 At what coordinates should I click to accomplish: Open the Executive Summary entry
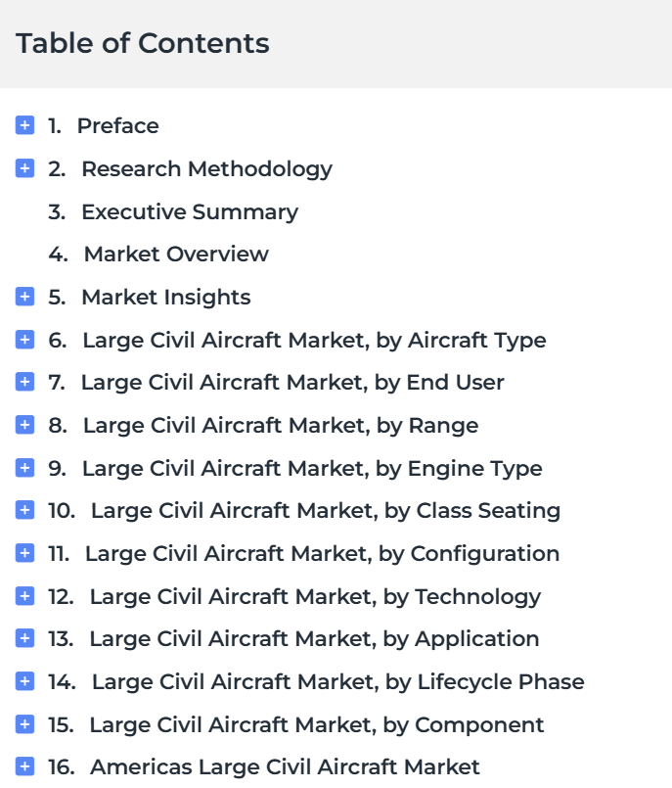[x=173, y=211]
